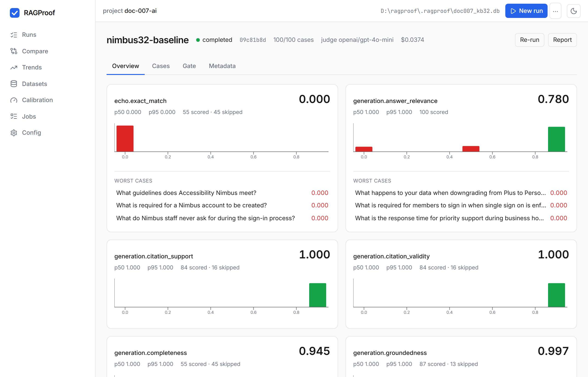The image size is (588, 377).
Task: Open worst case about Nimbus staff sign-in
Action: pos(222,218)
